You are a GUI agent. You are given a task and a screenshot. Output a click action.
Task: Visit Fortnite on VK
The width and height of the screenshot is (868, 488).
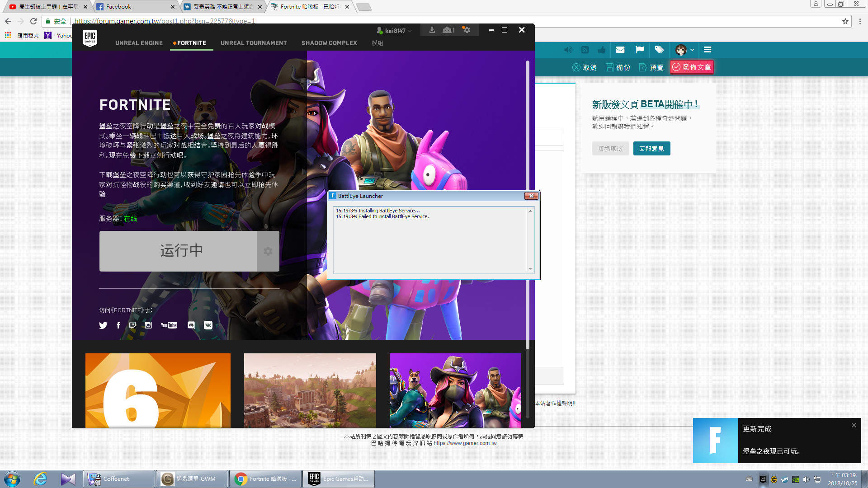pos(208,325)
